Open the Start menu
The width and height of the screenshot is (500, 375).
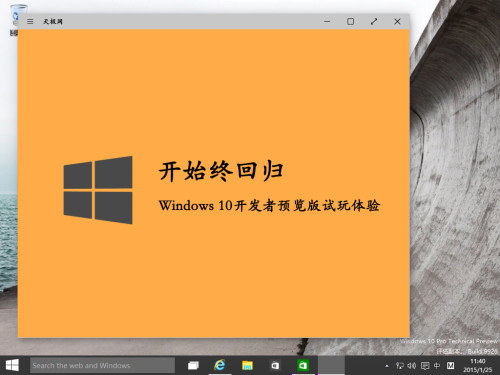[x=12, y=365]
